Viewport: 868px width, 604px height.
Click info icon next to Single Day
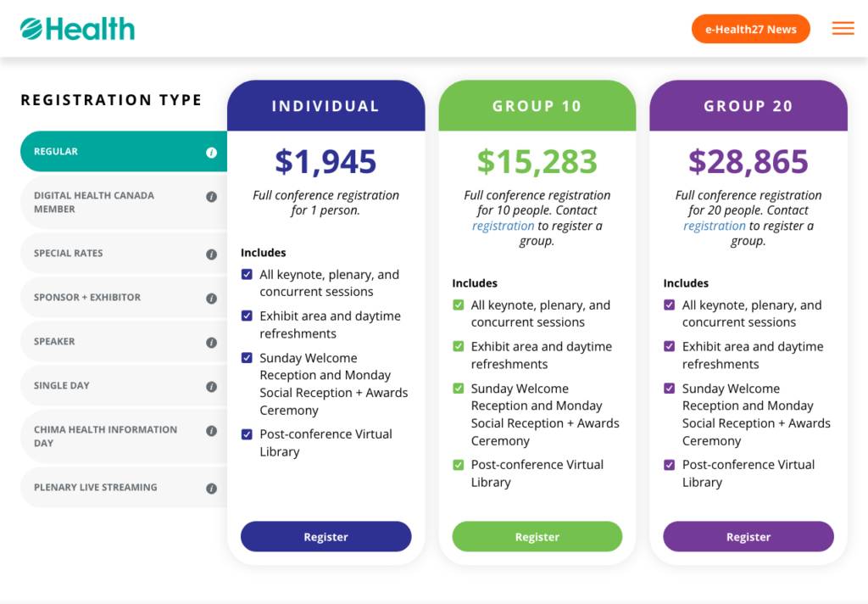tap(211, 387)
